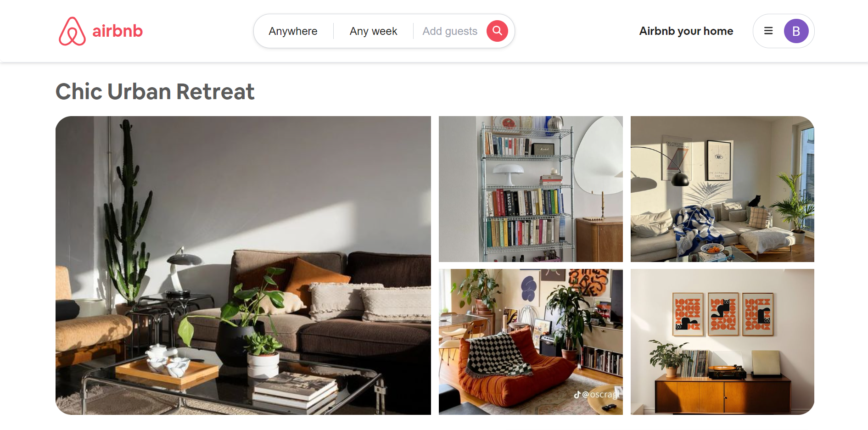The width and height of the screenshot is (868, 430).
Task: View the sunlit sectional couch photo
Action: [722, 189]
